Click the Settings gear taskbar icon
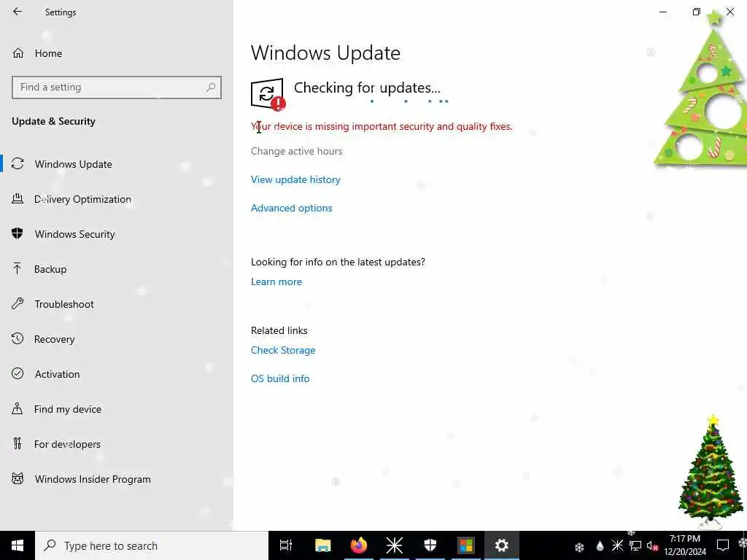The image size is (747, 560). pos(502,545)
